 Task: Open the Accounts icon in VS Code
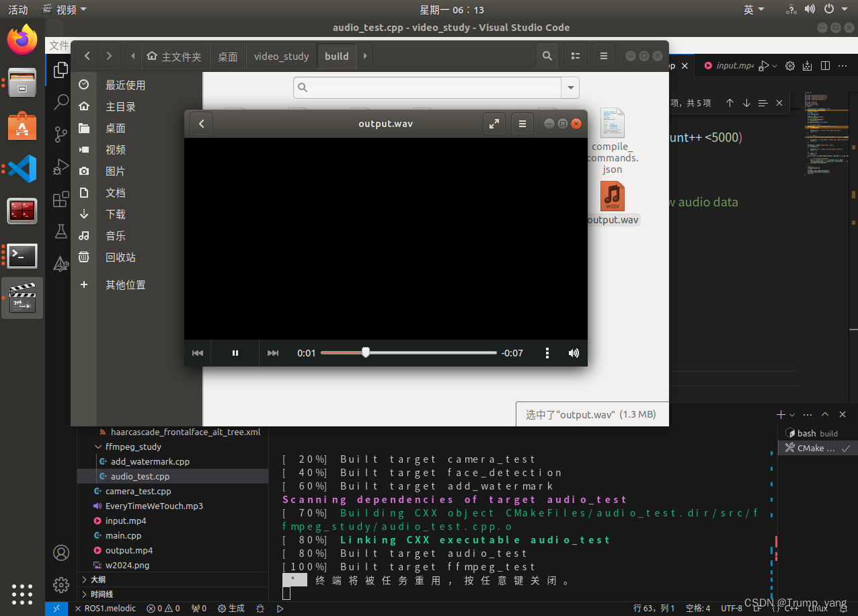(x=61, y=553)
